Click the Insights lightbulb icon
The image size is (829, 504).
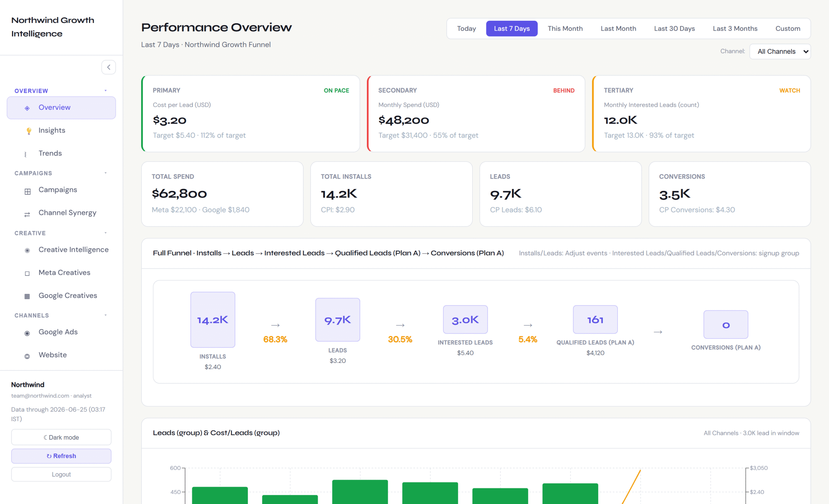(29, 131)
